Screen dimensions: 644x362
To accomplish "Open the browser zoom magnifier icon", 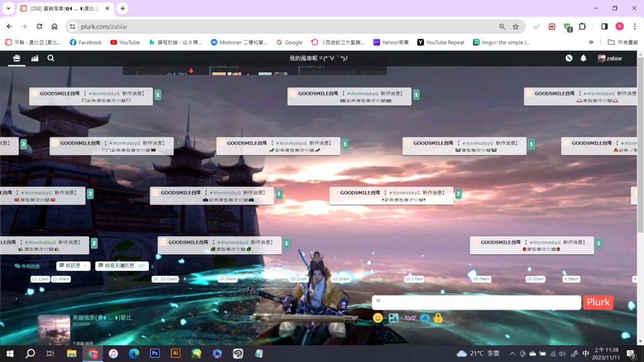I will pos(502,26).
